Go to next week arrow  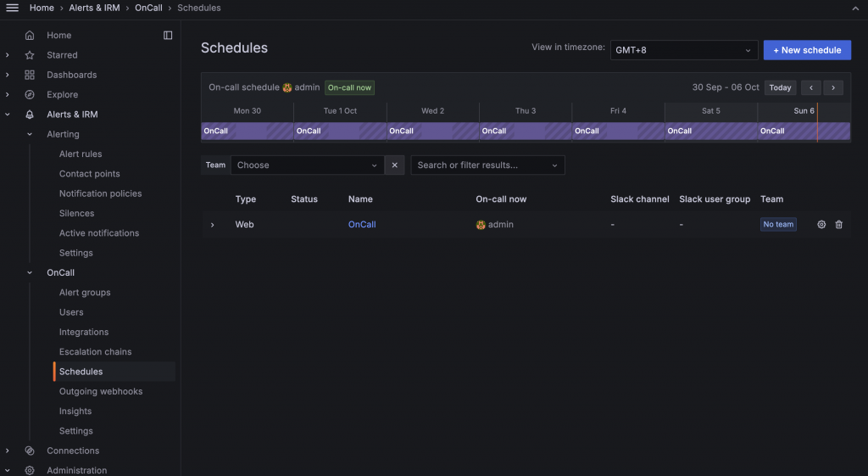click(x=833, y=87)
